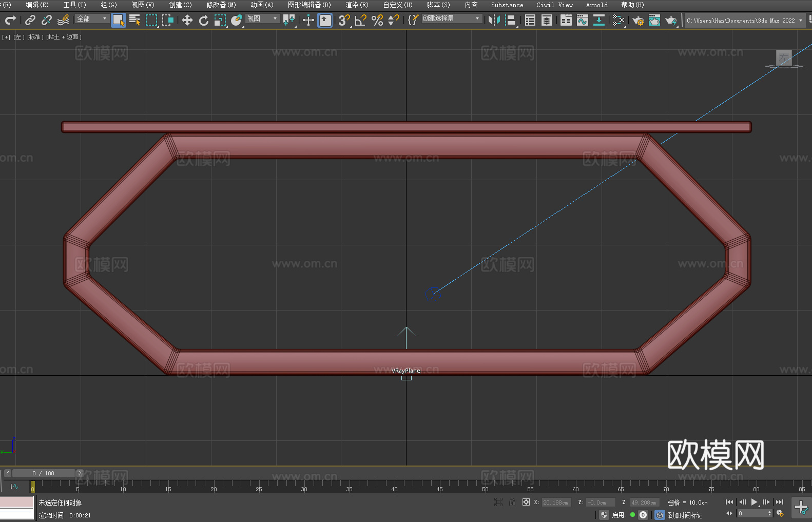Open the selection filter 全部 dropdown
812x522 pixels.
coord(92,18)
